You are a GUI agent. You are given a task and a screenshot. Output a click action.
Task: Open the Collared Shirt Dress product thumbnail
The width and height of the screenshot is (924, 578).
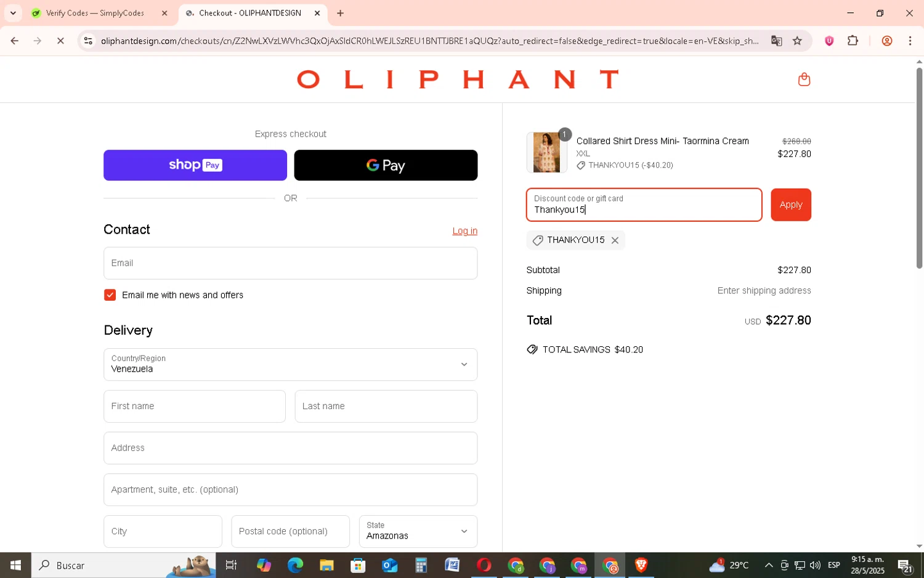(x=546, y=152)
